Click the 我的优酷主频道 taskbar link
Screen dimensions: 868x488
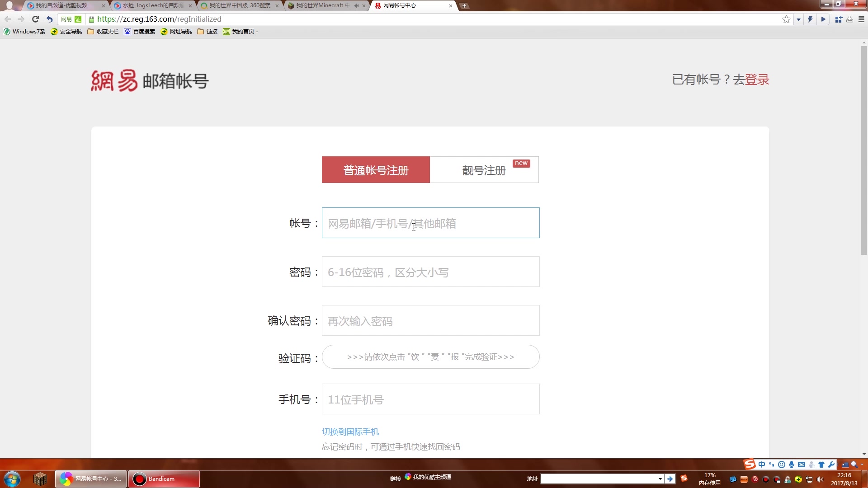coord(428,477)
